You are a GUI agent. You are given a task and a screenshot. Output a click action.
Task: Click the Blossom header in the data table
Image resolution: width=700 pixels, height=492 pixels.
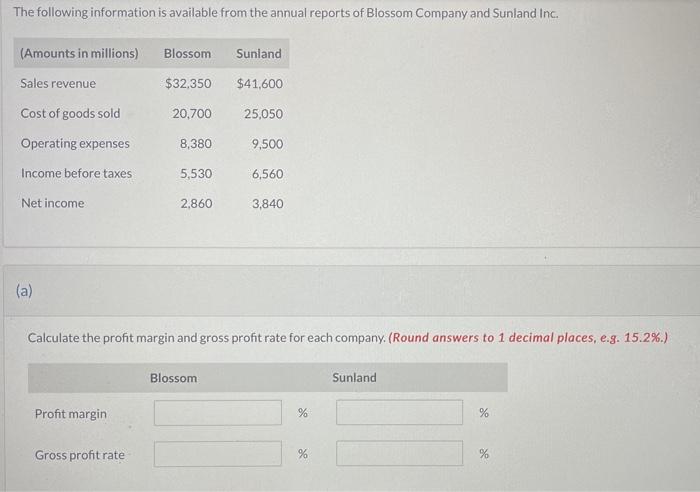[x=187, y=53]
